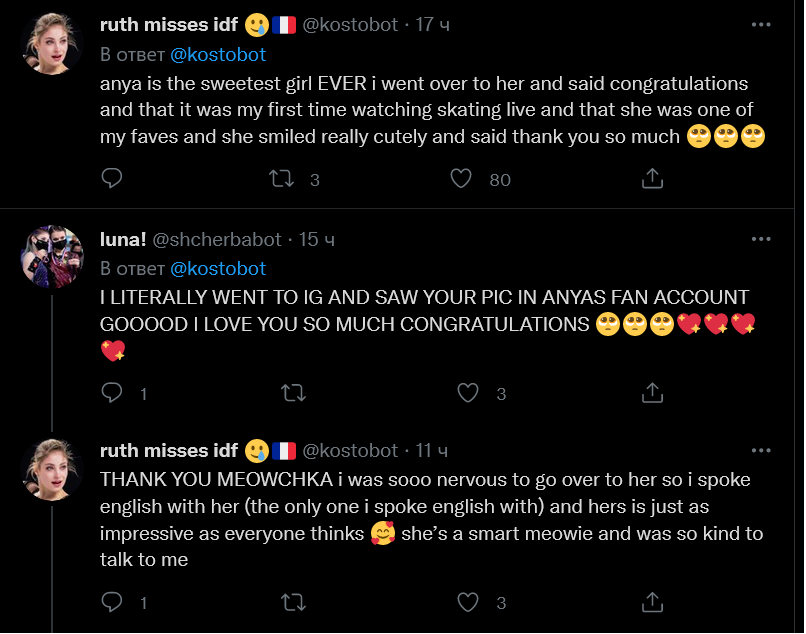
Task: Open more options on luna!'s tweet
Action: [x=761, y=240]
